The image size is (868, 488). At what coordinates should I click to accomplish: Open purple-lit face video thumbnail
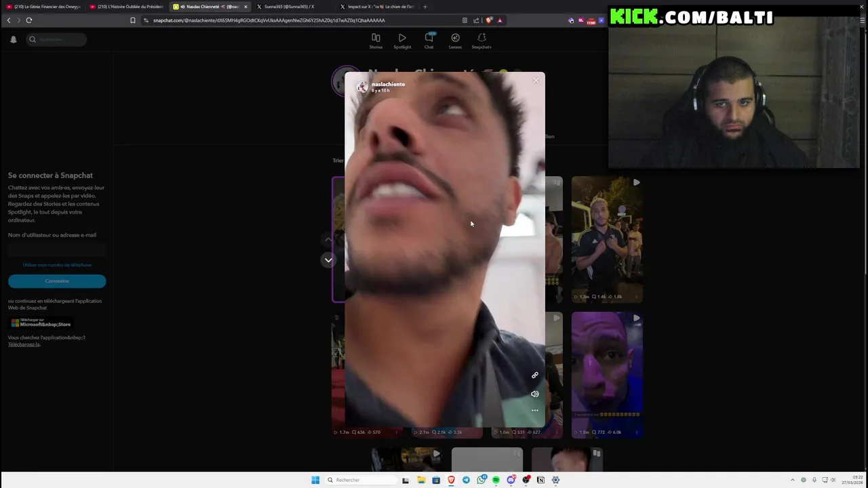coord(607,375)
